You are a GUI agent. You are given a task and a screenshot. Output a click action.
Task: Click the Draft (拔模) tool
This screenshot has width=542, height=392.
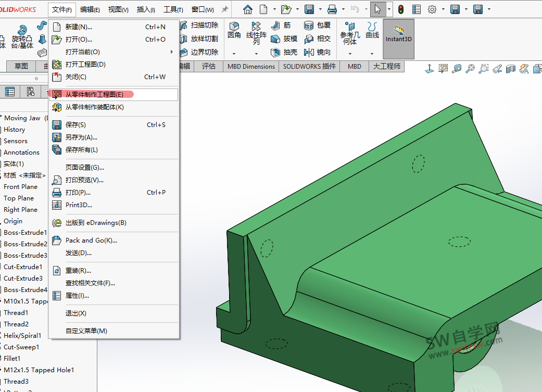[284, 39]
